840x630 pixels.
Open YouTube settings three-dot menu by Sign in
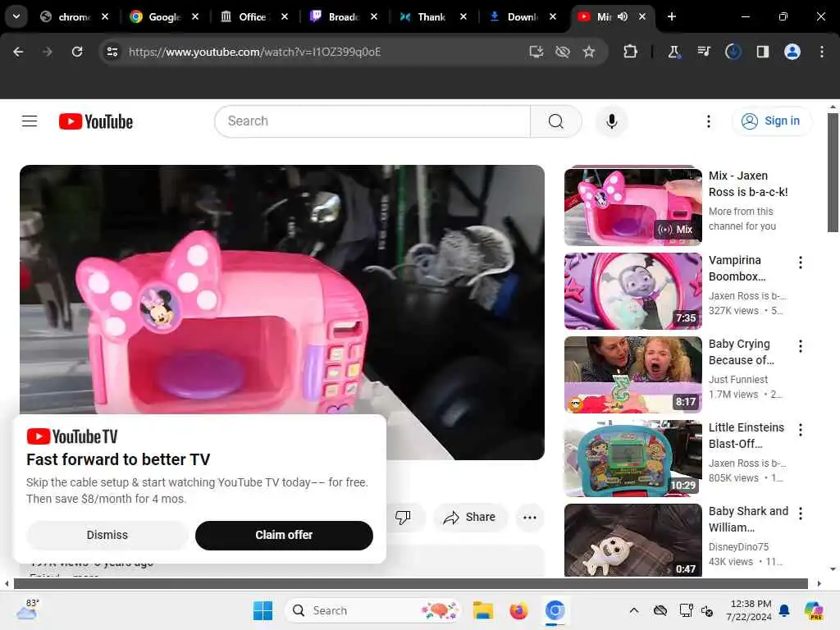[x=708, y=121]
